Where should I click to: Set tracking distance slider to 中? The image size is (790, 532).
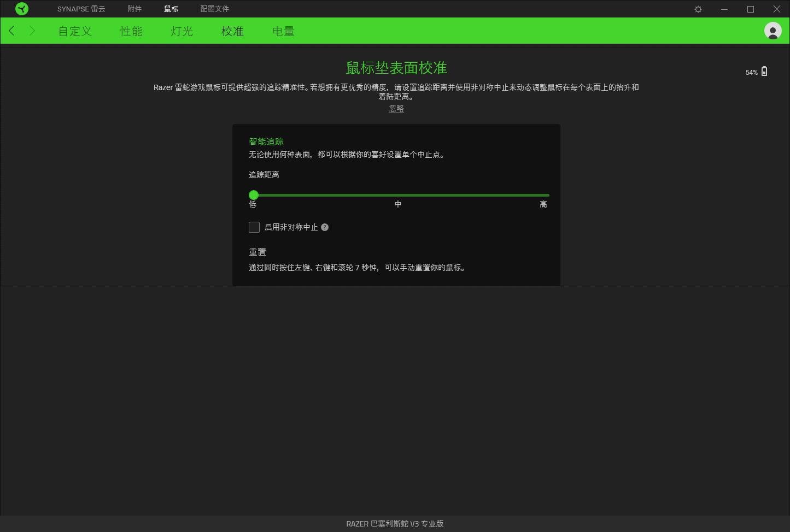(x=397, y=195)
